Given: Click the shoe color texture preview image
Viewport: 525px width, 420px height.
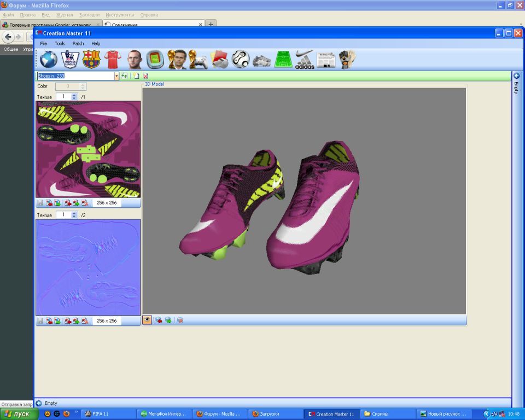Looking at the screenshot, I should click(x=88, y=149).
